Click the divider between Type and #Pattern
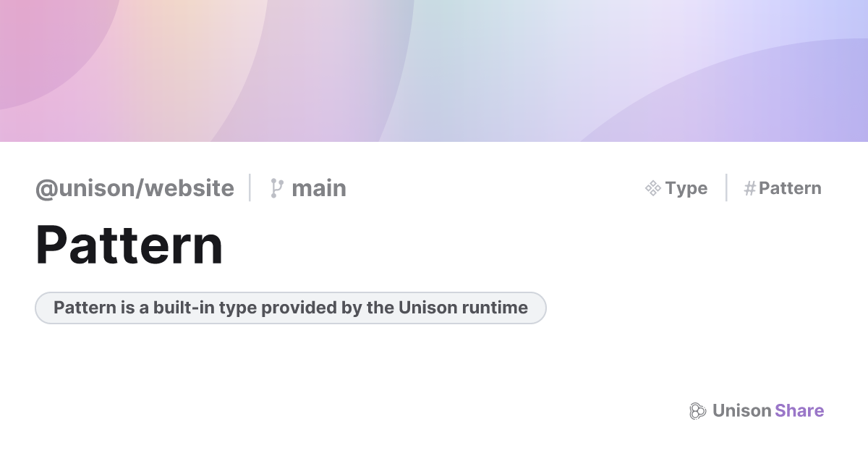The image size is (868, 456). tap(726, 188)
